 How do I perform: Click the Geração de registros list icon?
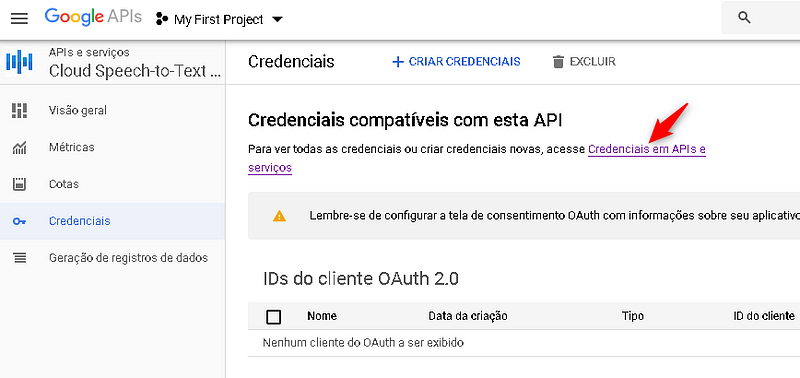(x=19, y=258)
